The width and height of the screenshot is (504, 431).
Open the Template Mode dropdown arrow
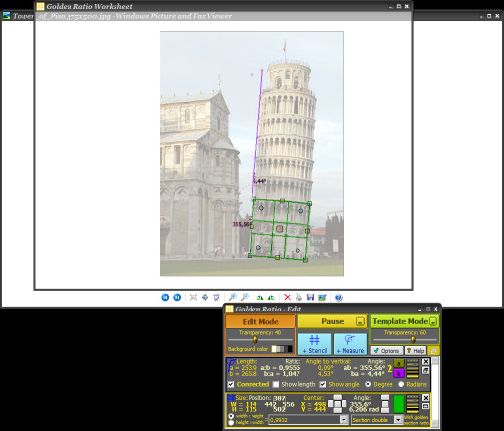(433, 321)
